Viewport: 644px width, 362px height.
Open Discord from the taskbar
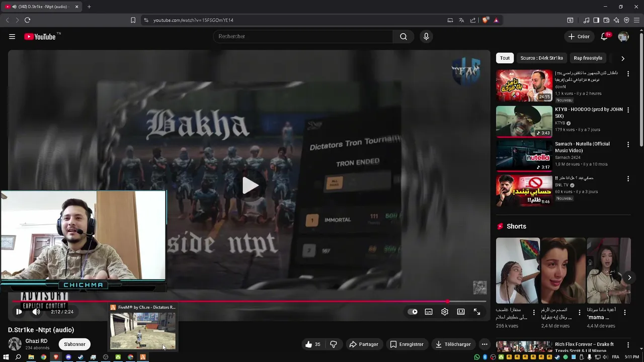pos(68,357)
